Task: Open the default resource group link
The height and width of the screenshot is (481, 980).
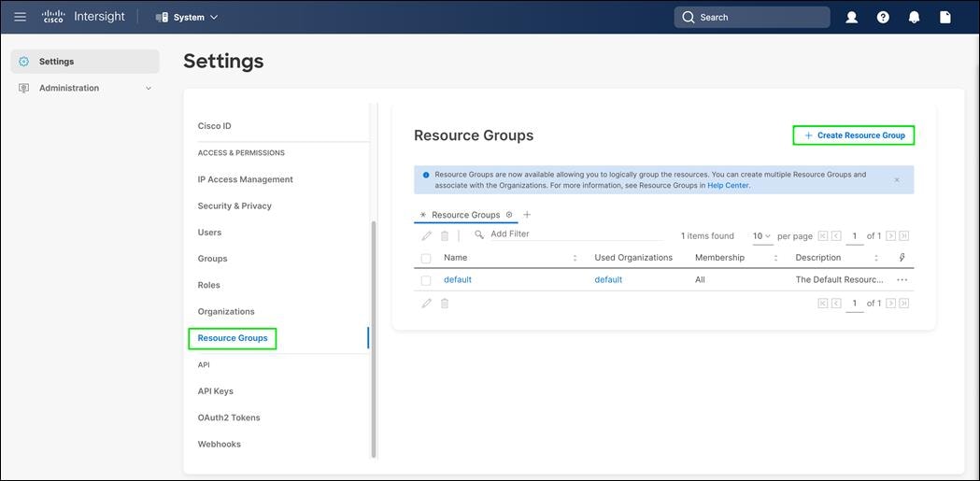Action: coord(458,280)
